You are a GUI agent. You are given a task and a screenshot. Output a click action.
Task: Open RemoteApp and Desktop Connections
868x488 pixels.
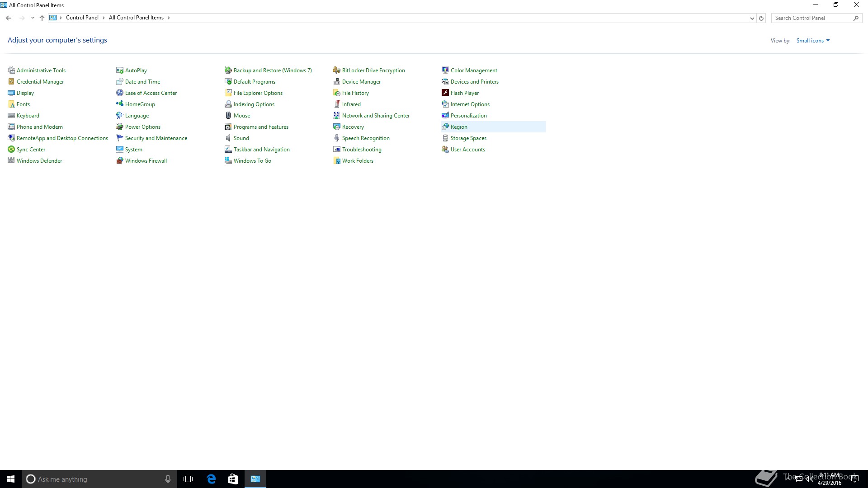(62, 138)
